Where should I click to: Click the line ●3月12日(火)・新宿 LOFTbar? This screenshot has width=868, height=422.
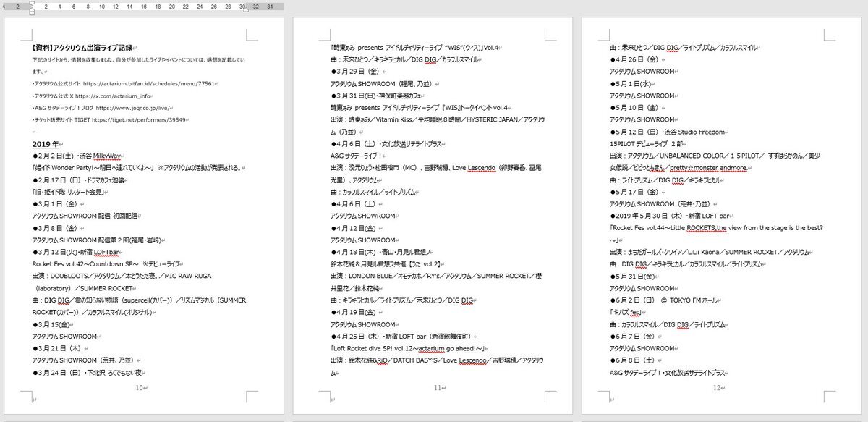click(77, 252)
